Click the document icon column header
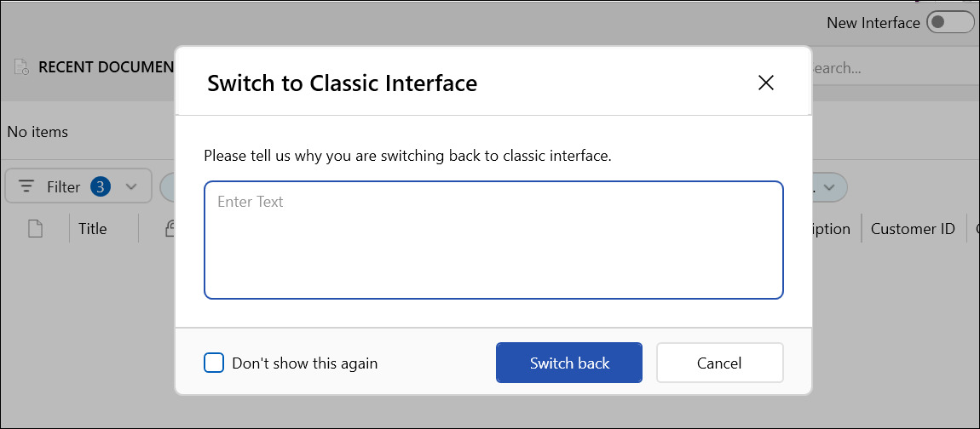The image size is (980, 429). click(x=35, y=229)
